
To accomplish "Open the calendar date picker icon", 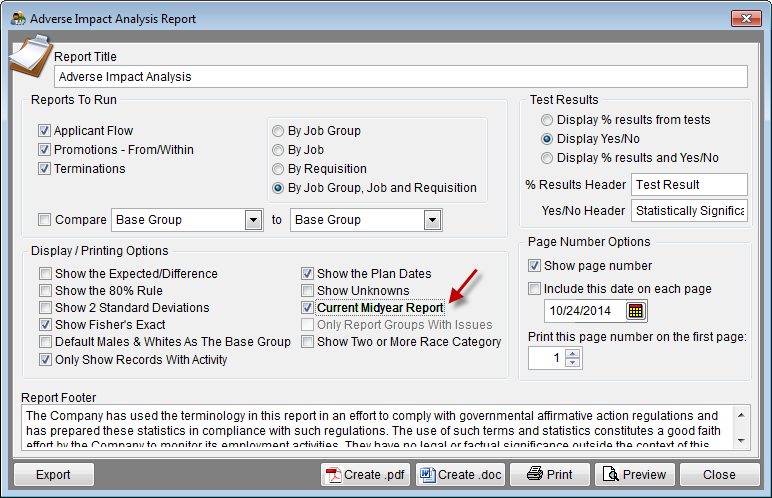I will coord(636,311).
